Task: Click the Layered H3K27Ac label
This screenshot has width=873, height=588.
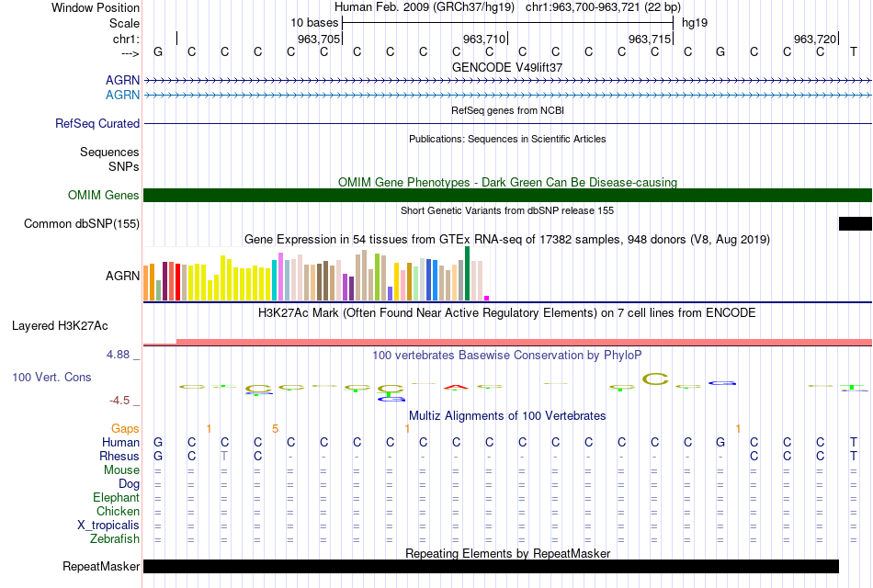Action: (60, 326)
